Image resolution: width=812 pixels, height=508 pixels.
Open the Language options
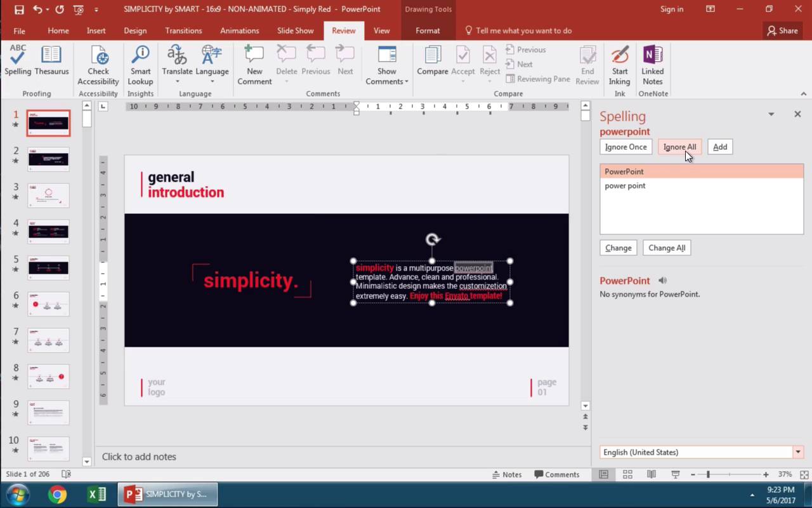pos(212,64)
